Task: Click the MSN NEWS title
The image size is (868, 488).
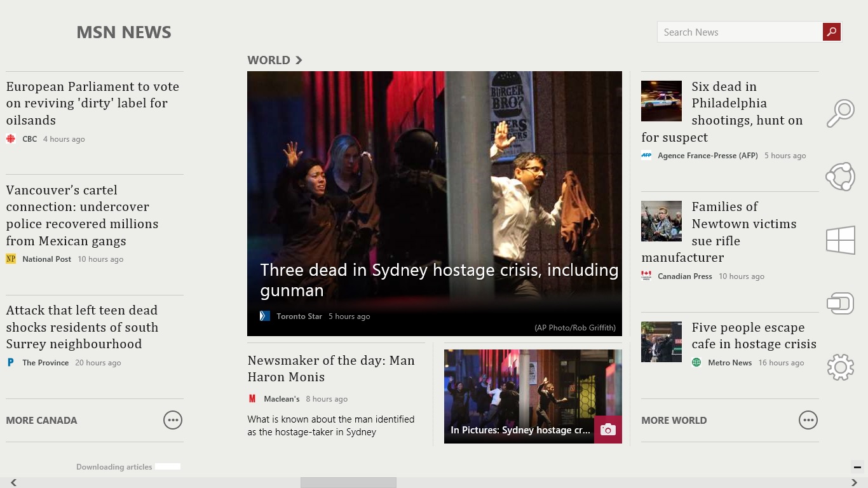Action: coord(124,32)
